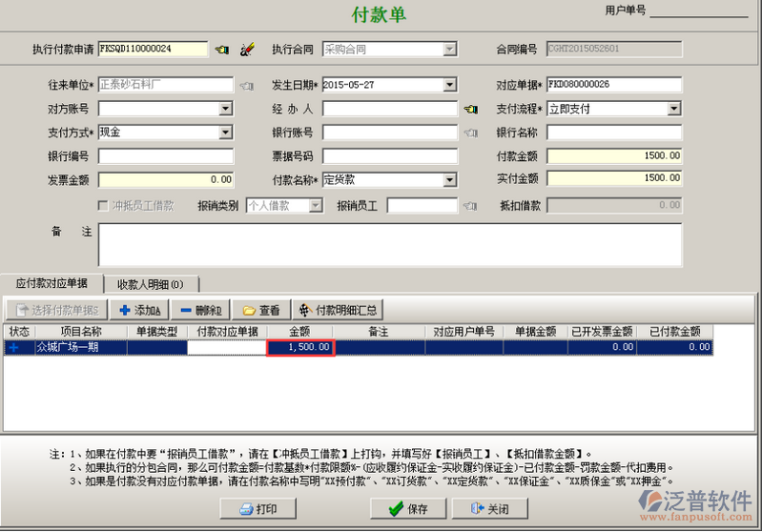Click the 用户单号 field at top right

click(699, 10)
